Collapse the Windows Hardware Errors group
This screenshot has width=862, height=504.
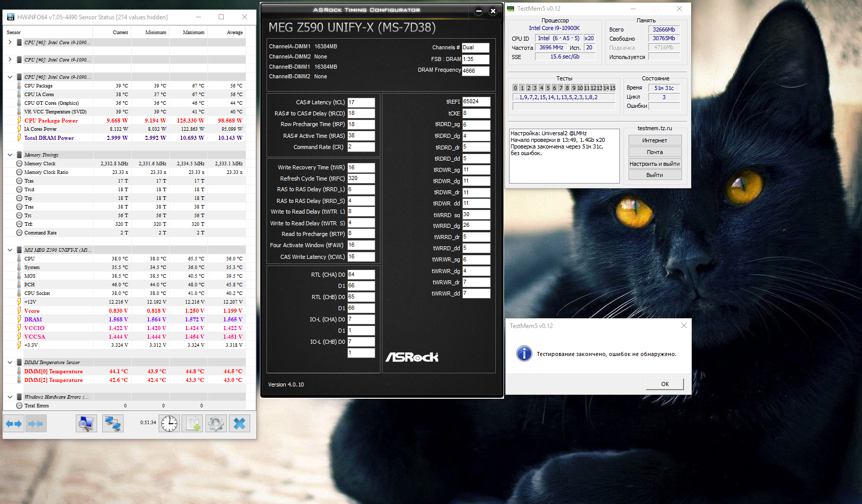[10, 397]
